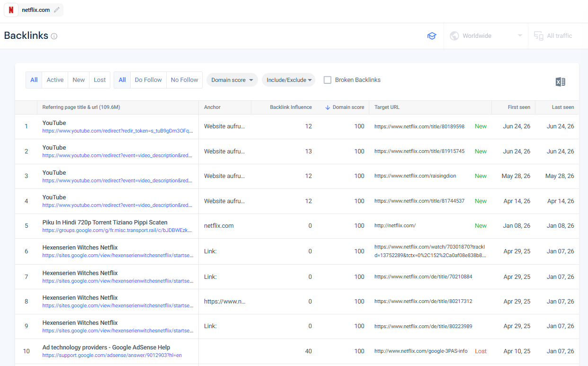Select the Do Follow tab
Image resolution: width=588 pixels, height=366 pixels.
148,80
